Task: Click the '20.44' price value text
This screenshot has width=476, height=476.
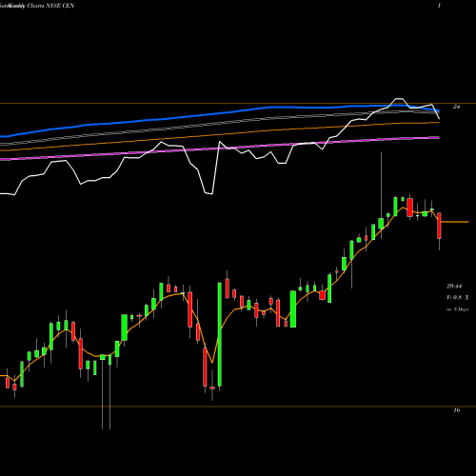Action: (x=454, y=287)
